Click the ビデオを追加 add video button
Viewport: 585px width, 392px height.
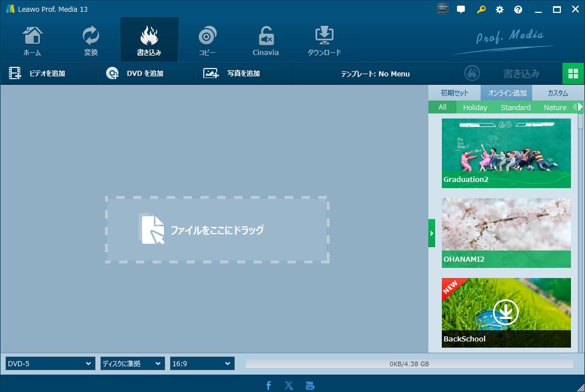(48, 73)
